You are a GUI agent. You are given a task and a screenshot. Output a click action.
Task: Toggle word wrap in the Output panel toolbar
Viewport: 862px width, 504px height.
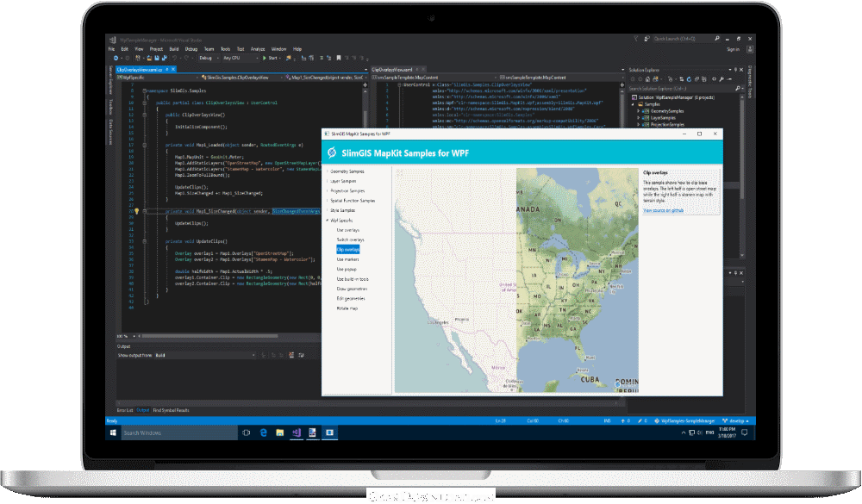point(301,355)
